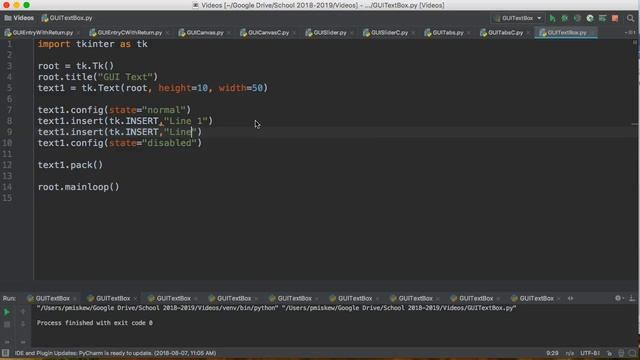
Task: Click the IDE and Plugin Updates status message
Action: pyautogui.click(x=116, y=353)
